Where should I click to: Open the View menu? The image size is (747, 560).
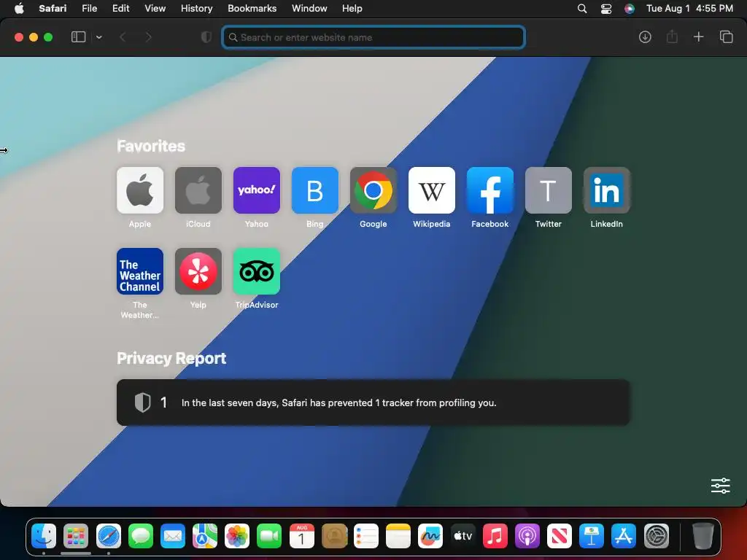click(155, 8)
